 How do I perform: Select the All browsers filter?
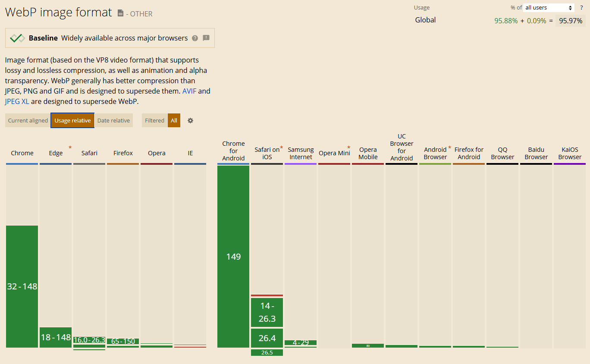[174, 120]
